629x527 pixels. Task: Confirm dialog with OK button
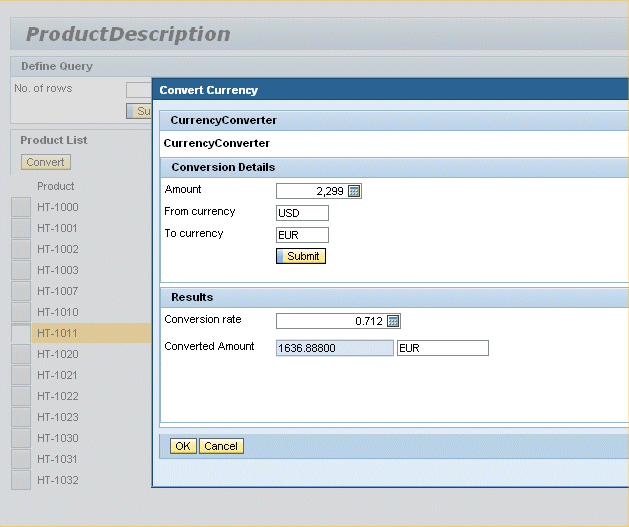click(183, 446)
